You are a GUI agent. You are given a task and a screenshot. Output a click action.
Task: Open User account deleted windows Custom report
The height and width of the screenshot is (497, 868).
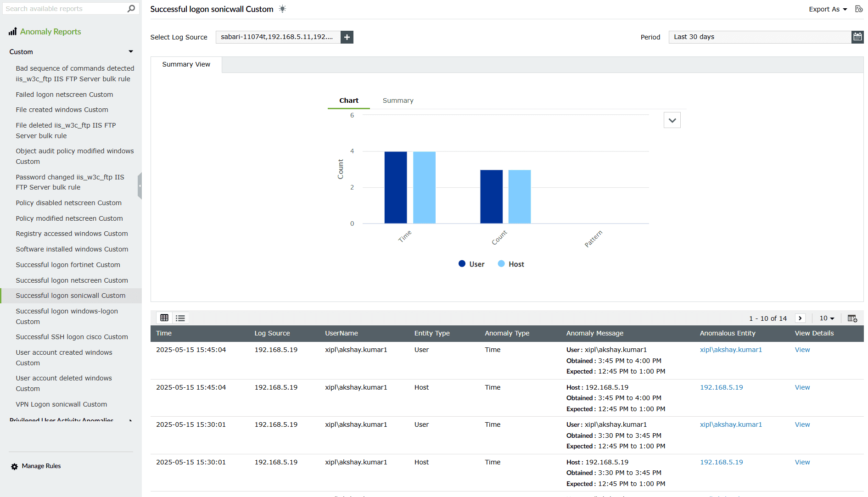coord(64,383)
